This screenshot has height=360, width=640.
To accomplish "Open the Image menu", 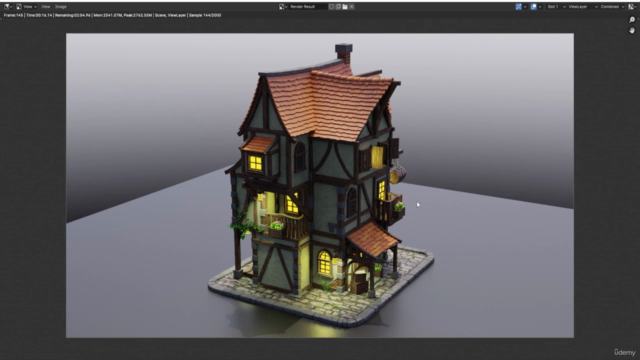I will pyautogui.click(x=61, y=7).
